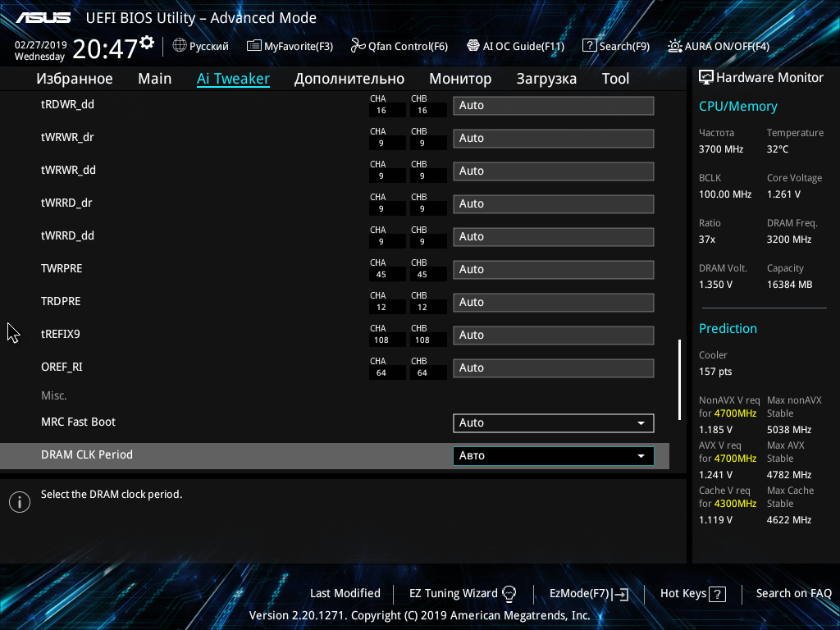Click Cooler score 157 pts
Screen dimensions: 840x630
tap(715, 372)
